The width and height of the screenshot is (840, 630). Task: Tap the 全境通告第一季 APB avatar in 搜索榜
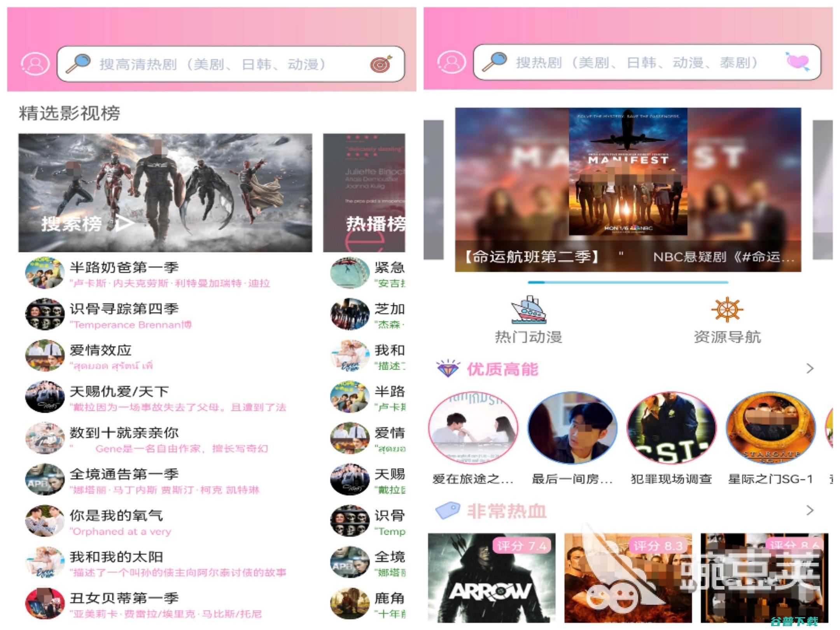pos(45,479)
